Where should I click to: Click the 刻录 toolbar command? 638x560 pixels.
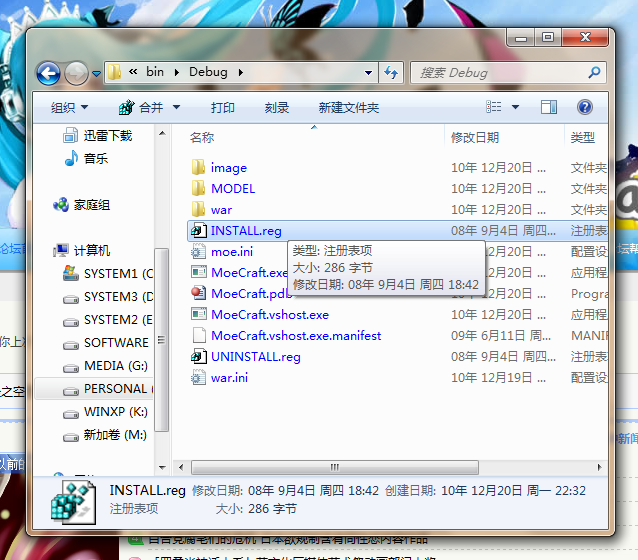coord(277,108)
